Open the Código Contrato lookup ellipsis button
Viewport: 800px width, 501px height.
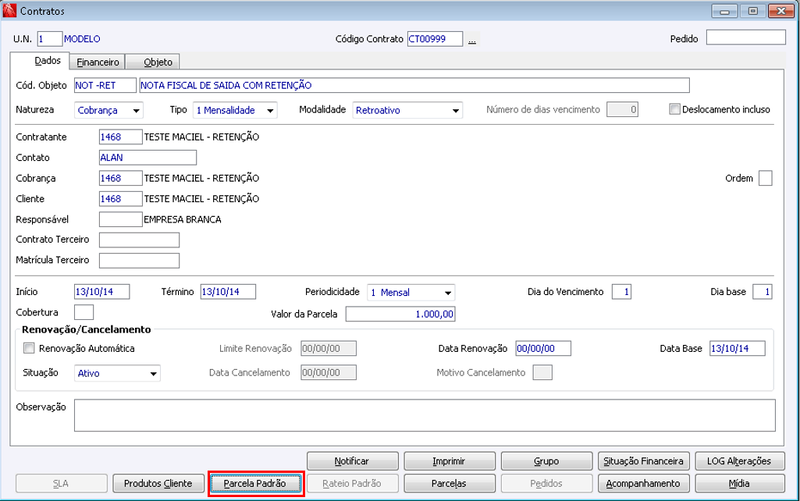coord(472,39)
